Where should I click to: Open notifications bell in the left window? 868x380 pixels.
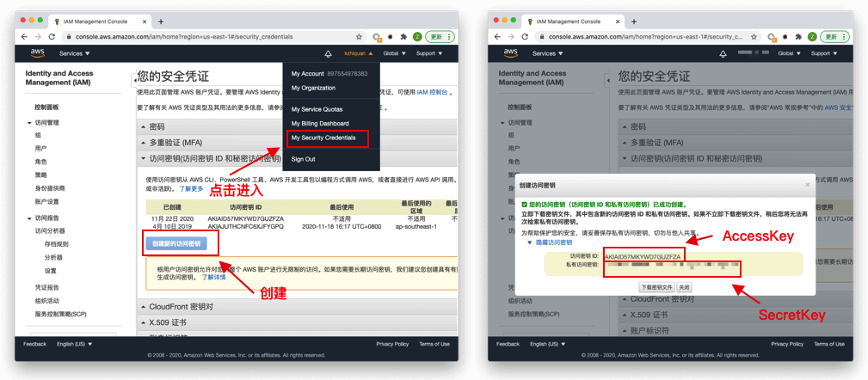tap(328, 53)
